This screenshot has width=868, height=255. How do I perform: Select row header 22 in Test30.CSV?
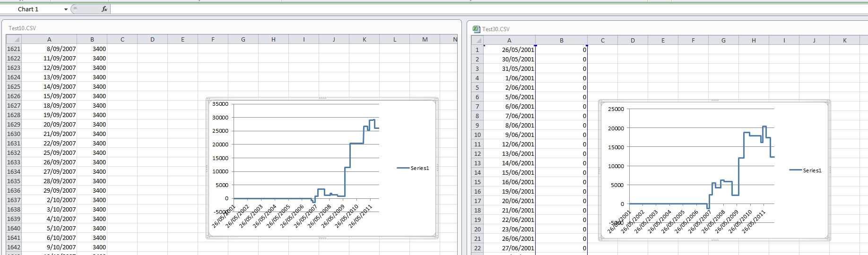477,248
